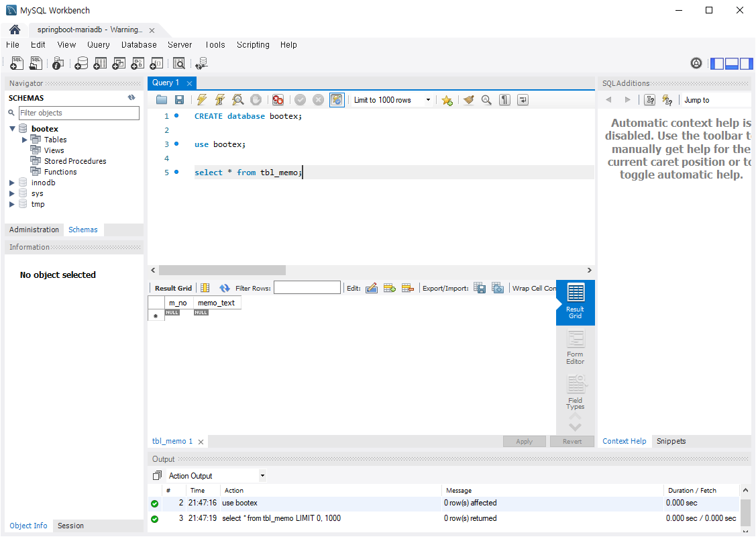This screenshot has height=537, width=756.
Task: Open the Server menu
Action: 180,45
